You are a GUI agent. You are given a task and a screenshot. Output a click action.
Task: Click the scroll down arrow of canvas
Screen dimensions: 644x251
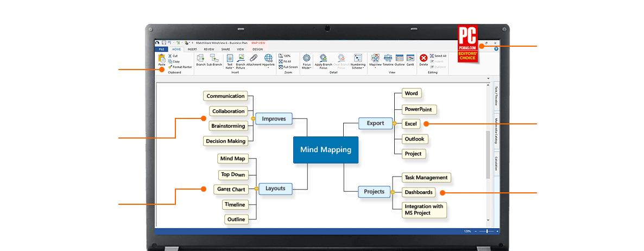[488, 220]
